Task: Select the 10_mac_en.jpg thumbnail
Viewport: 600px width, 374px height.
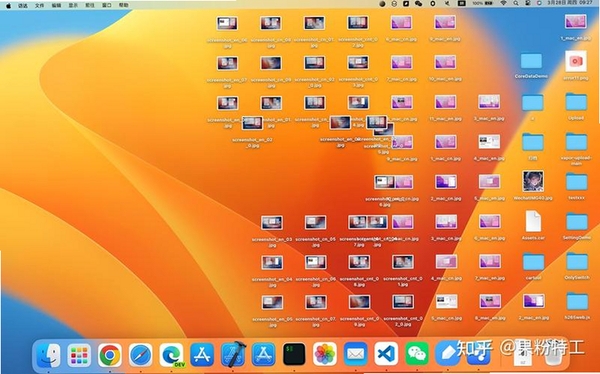Action: point(445,62)
